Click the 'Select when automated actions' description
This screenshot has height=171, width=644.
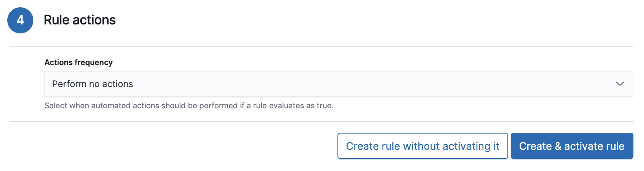189,105
